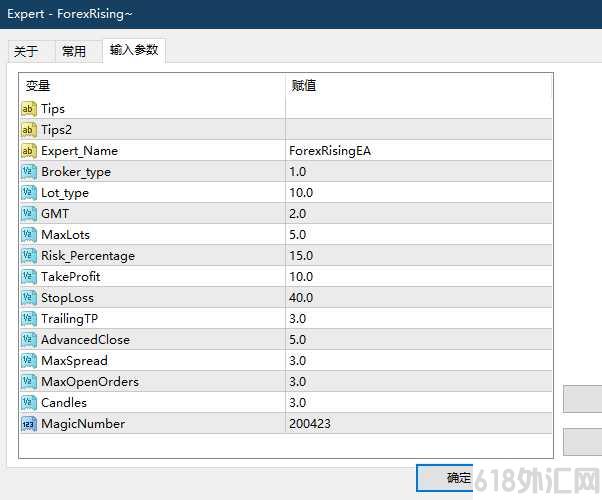Select the MaxLots value 5.0
This screenshot has height=500, width=602.
click(x=298, y=235)
